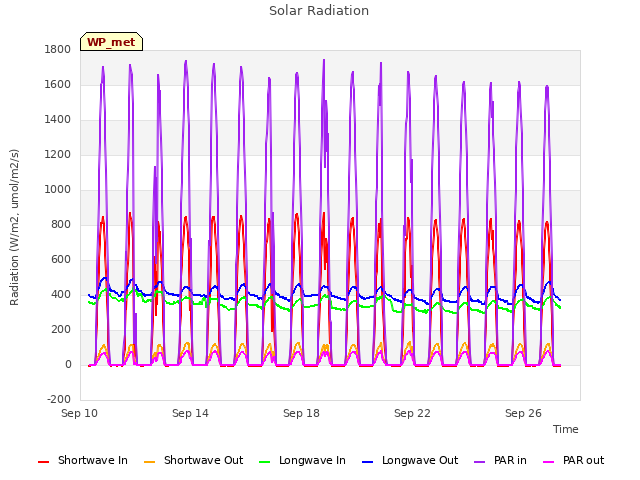Toggle the Shortwave In legend entry
Screen dimensions: 640x480
point(83,460)
